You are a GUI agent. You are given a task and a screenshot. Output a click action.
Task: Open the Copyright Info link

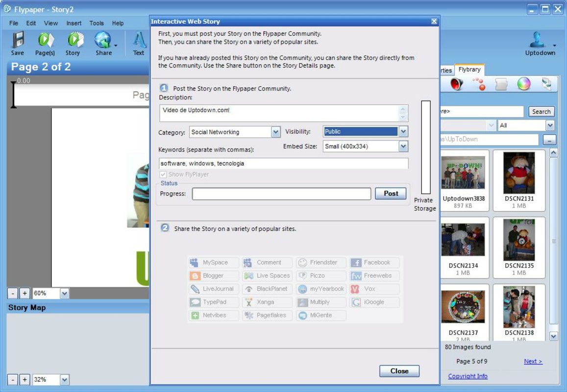point(468,376)
